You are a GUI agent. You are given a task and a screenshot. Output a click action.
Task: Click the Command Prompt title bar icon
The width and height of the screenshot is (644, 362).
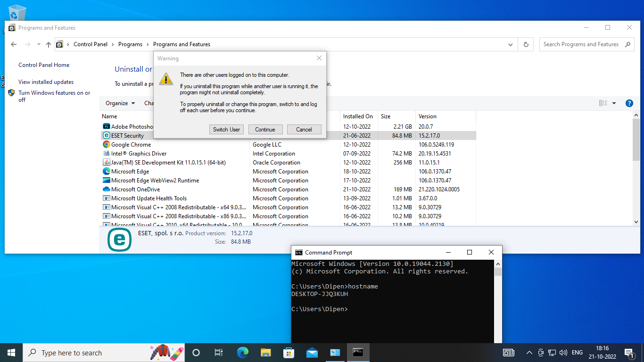299,253
